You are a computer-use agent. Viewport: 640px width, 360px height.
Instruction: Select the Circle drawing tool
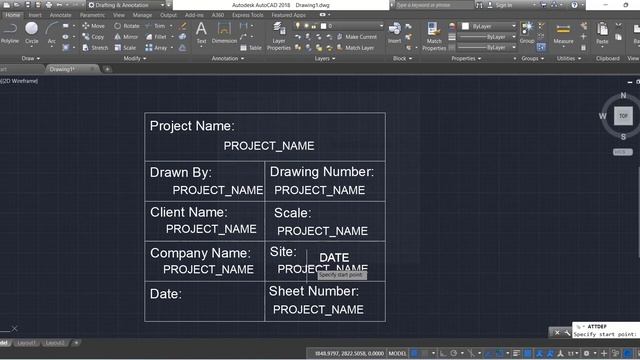[31, 33]
